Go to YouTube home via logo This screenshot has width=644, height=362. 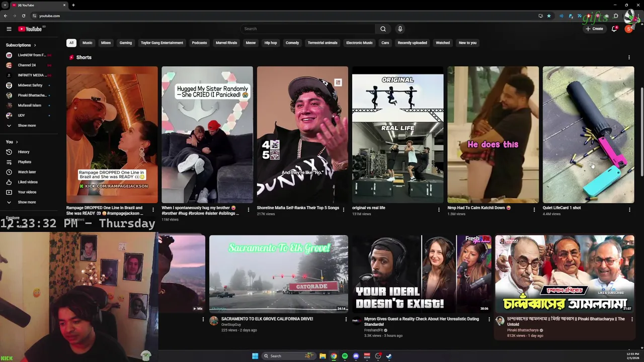click(x=30, y=29)
